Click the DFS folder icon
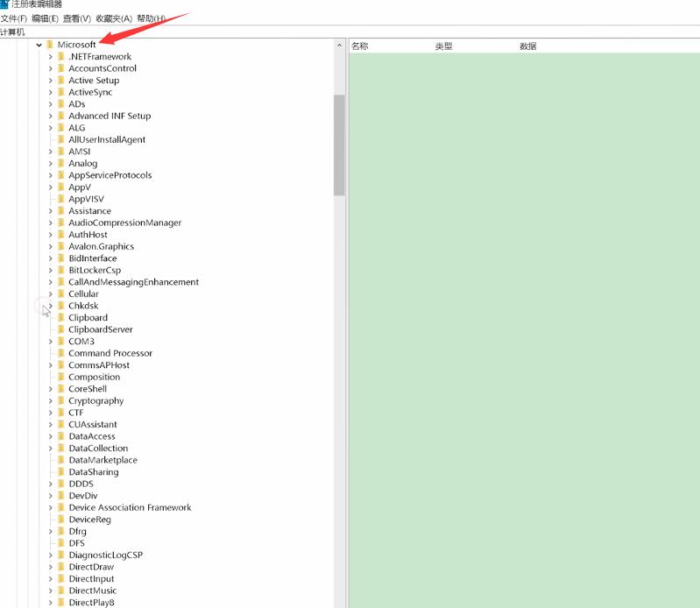The height and width of the screenshot is (608, 700). point(61,543)
